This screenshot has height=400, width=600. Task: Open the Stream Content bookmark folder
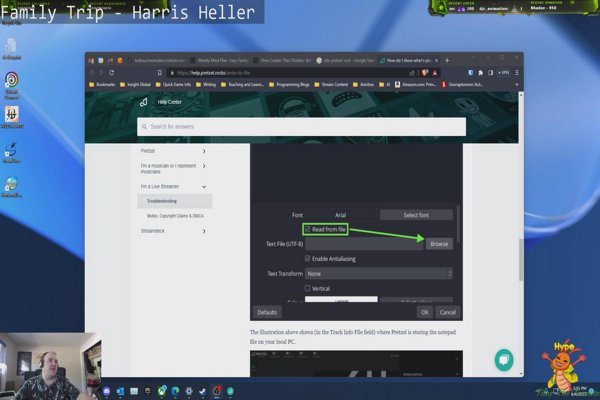[x=331, y=85]
